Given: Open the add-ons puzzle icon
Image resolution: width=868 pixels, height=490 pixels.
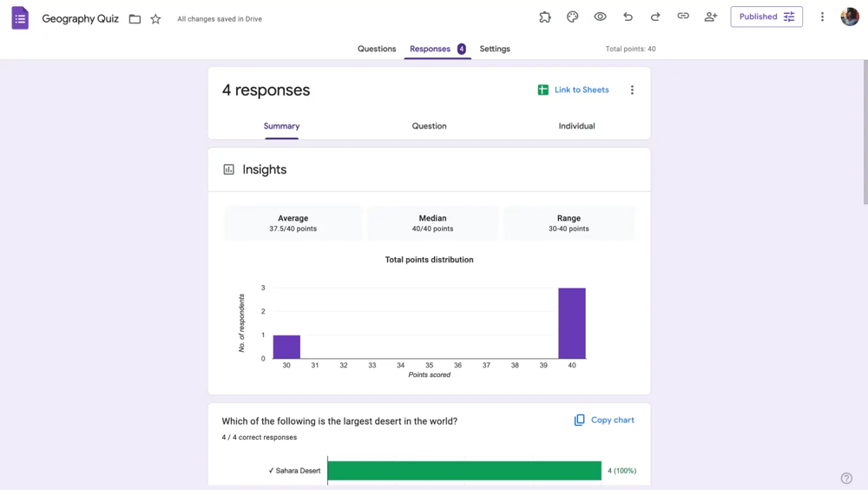Looking at the screenshot, I should tap(545, 17).
